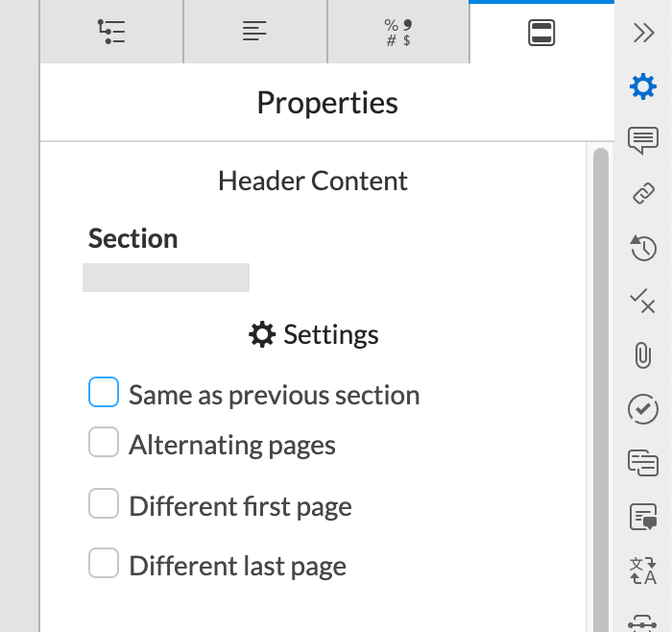Check the Alternating pages option
This screenshot has width=672, height=632.
[104, 443]
